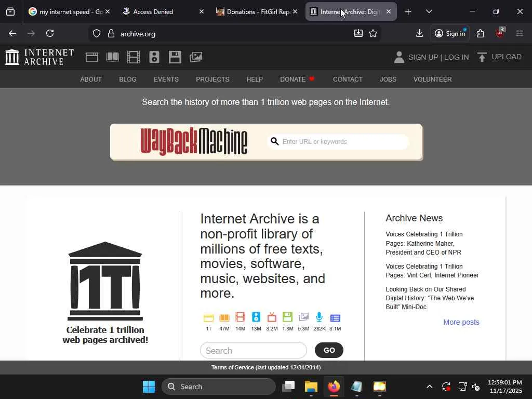Open the Audio speaker icon in header
This screenshot has height=399, width=532.
point(154,57)
